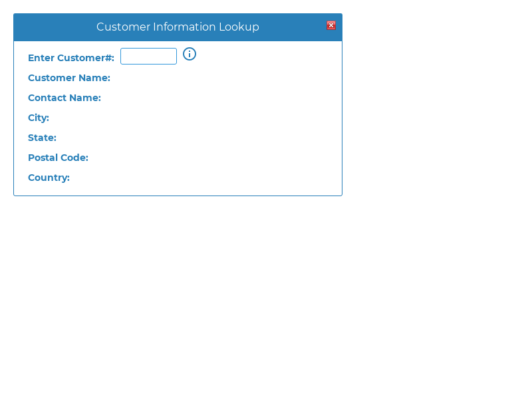Select the red close icon in the title bar
Viewport: 532px width, 399px height.
(331, 25)
